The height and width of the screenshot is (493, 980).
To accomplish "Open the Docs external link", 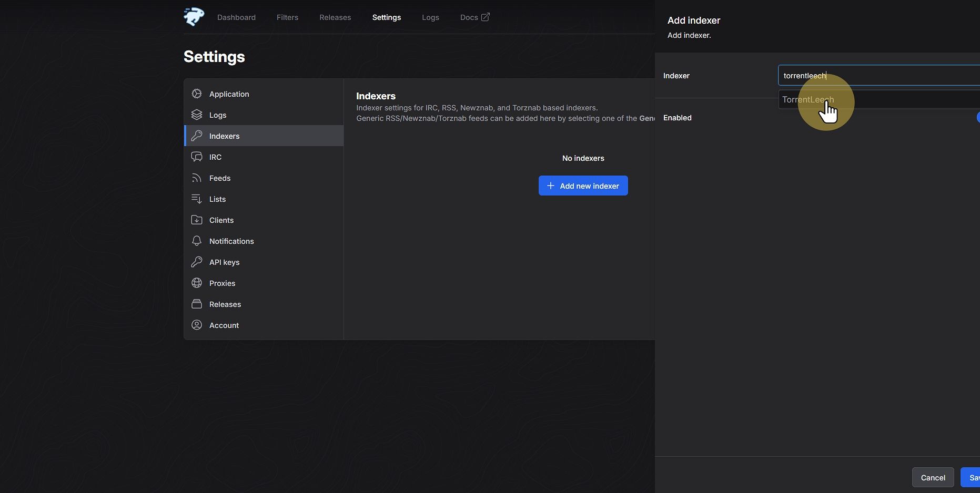I will point(474,17).
